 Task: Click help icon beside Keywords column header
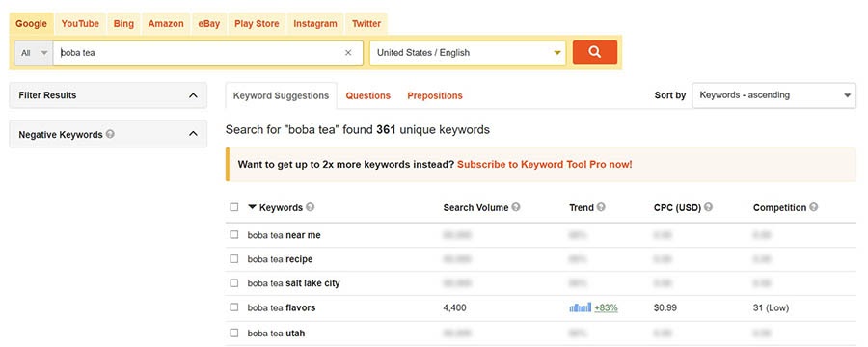tap(310, 207)
